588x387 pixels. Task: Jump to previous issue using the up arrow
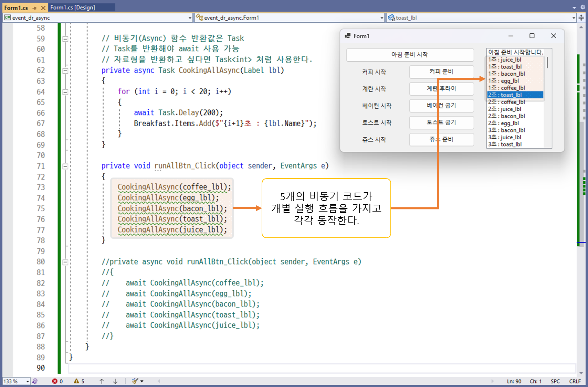pos(102,381)
